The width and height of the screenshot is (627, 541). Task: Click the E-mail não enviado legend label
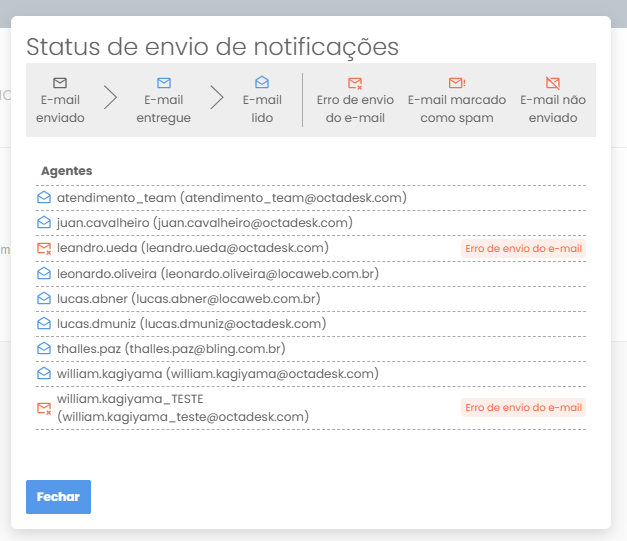tap(553, 109)
